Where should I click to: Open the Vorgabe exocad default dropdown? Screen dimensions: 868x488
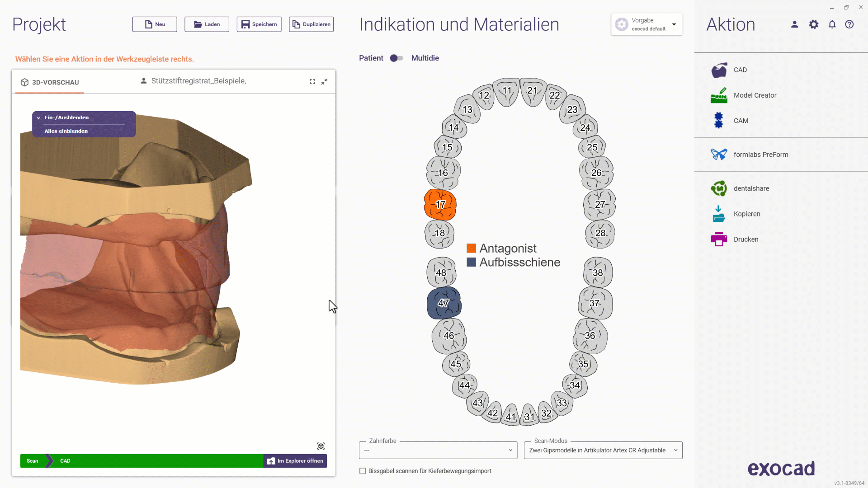646,24
